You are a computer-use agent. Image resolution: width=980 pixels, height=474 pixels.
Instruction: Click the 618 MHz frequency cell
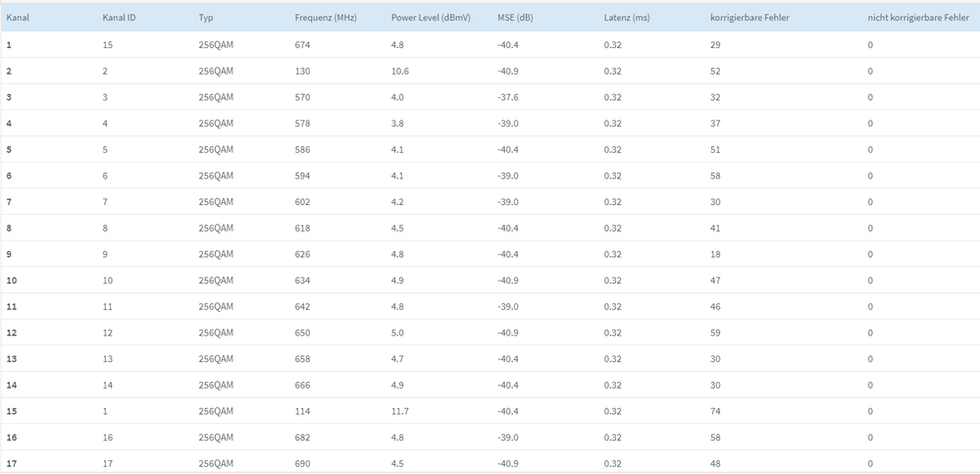click(x=302, y=229)
